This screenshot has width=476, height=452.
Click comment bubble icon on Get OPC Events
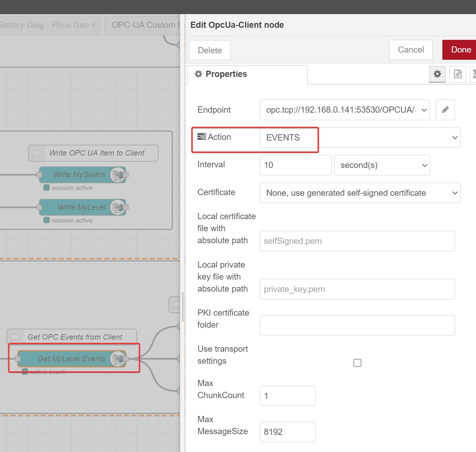point(15,337)
